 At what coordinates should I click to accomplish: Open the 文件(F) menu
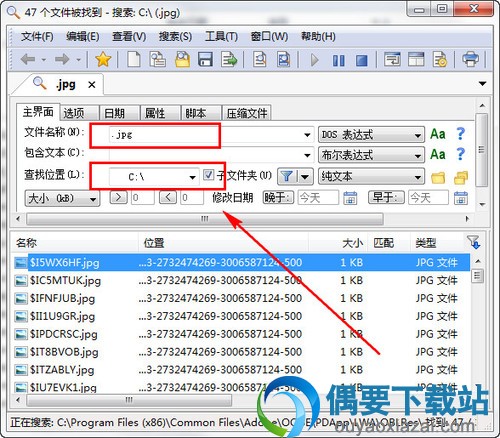click(37, 36)
